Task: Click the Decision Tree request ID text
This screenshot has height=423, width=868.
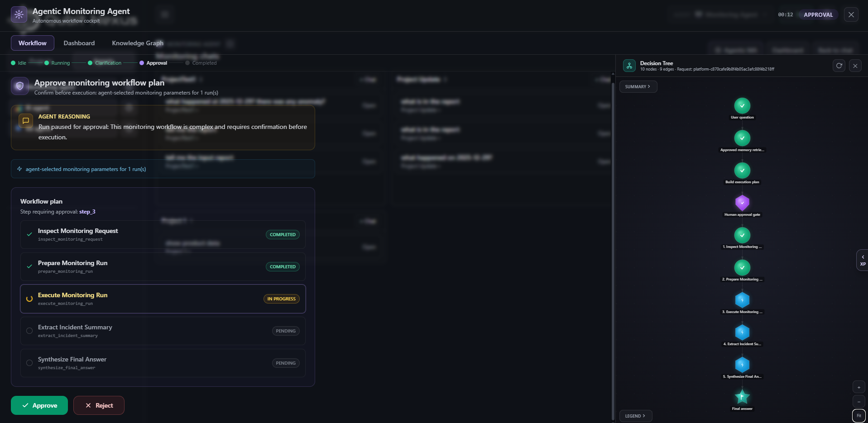Action: pos(725,69)
